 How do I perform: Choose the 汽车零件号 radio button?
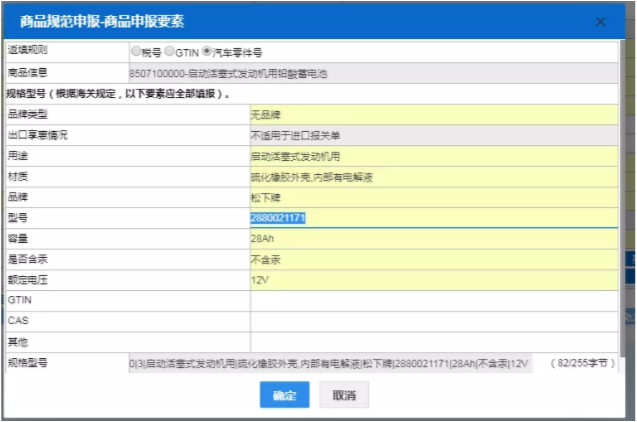(207, 52)
